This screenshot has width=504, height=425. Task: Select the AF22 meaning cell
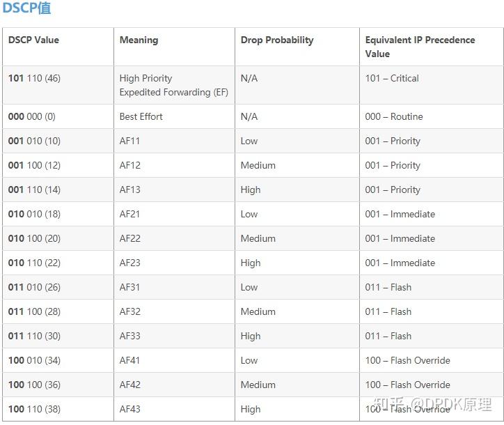129,239
